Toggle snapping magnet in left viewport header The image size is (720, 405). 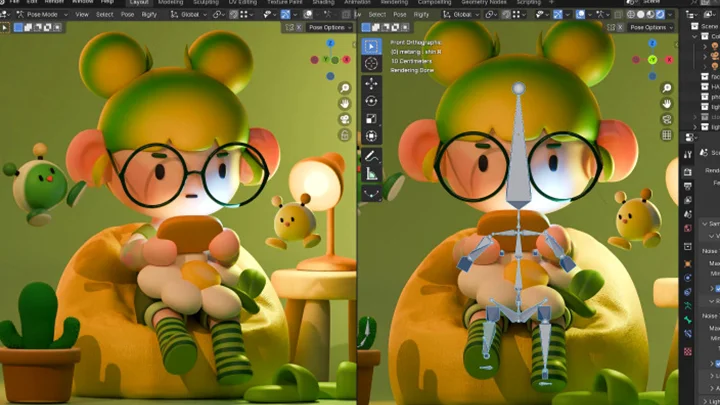[x=234, y=15]
